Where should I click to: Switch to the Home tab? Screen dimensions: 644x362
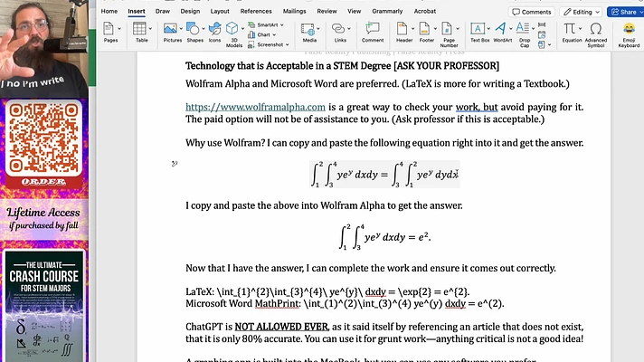109,11
